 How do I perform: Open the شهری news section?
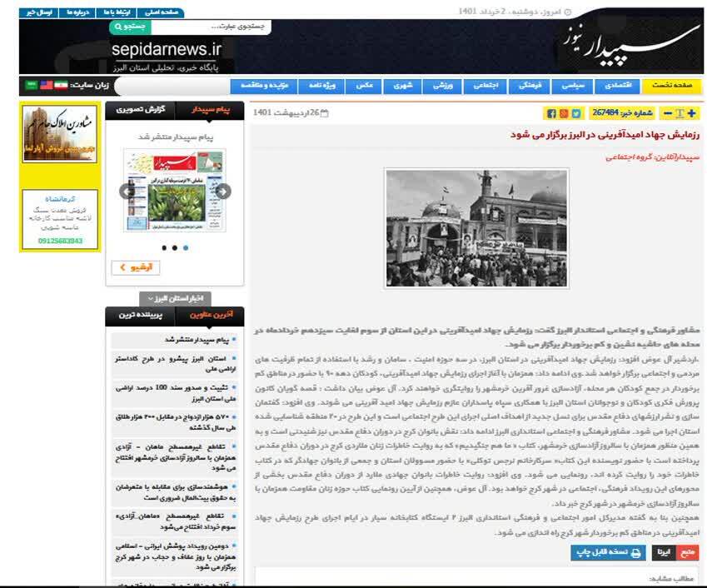pos(403,86)
